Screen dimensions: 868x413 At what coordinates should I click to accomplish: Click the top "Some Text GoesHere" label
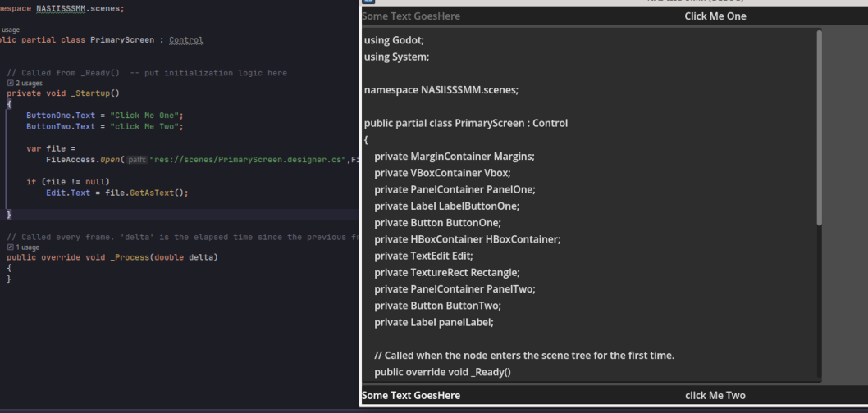tap(411, 16)
